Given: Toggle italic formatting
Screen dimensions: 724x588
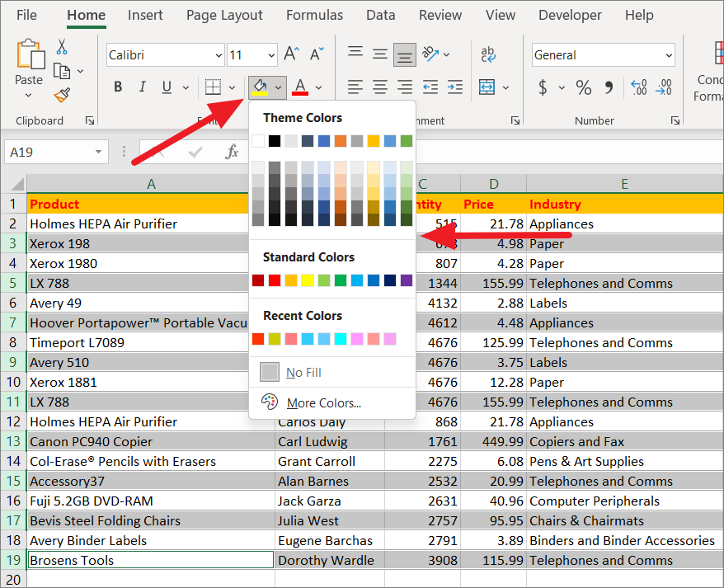Looking at the screenshot, I should [141, 86].
